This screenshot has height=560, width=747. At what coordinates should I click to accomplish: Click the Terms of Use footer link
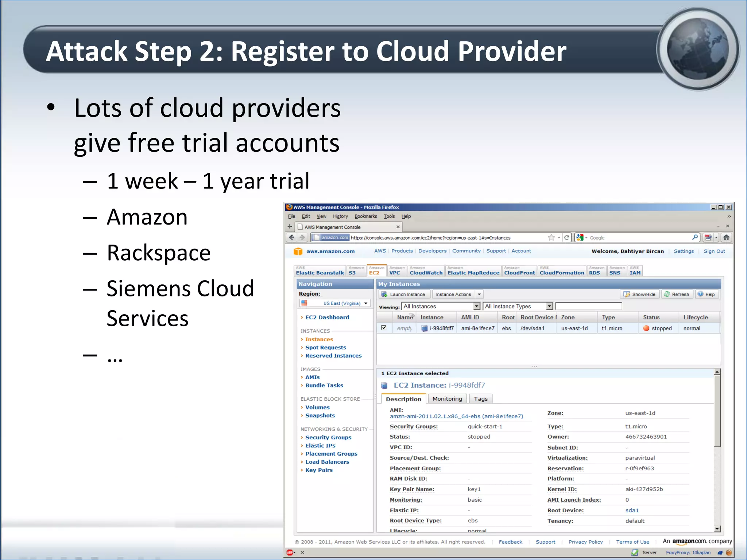pyautogui.click(x=632, y=542)
